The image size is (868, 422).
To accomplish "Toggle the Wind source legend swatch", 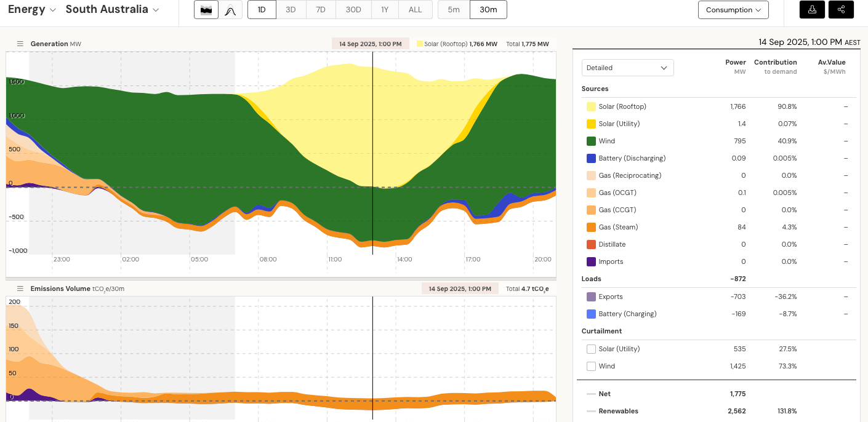I will point(591,141).
